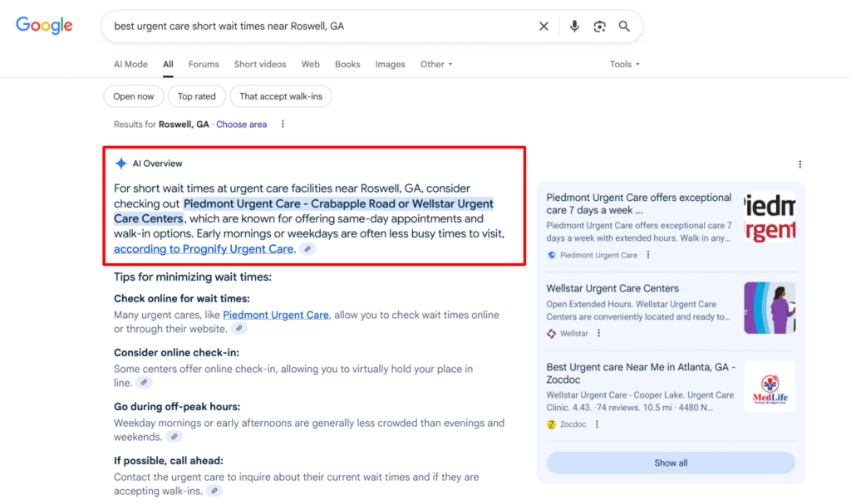
Task: Select the All results tab
Action: 168,64
